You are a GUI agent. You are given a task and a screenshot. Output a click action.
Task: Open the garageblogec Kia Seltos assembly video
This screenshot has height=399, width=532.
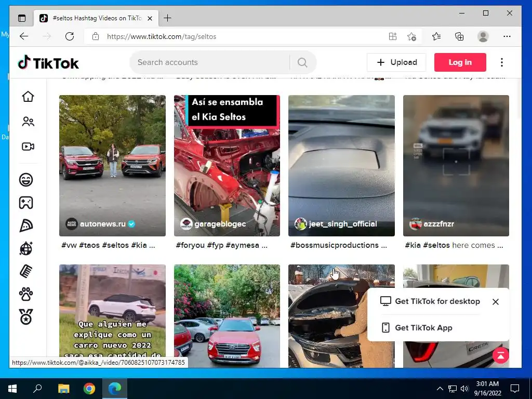coord(227,166)
